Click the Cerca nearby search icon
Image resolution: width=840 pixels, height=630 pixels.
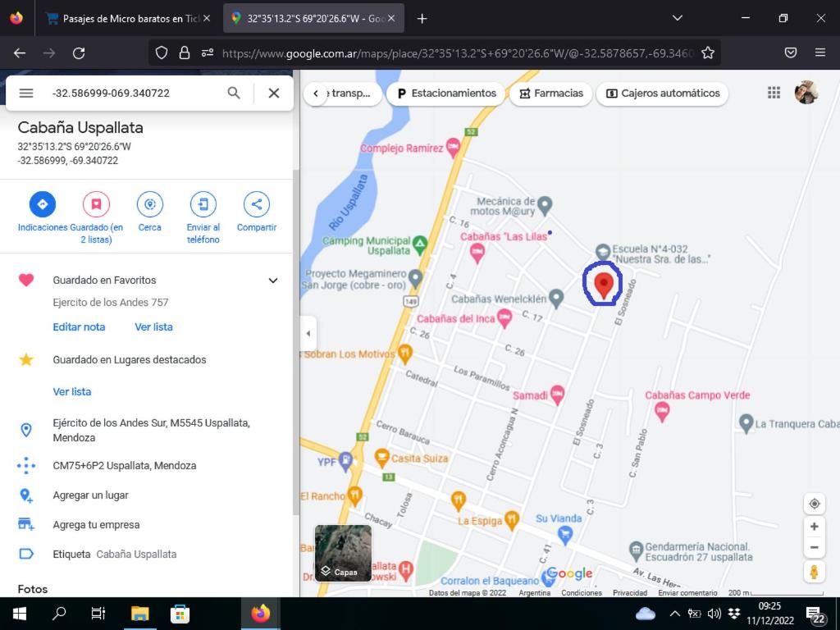149,204
